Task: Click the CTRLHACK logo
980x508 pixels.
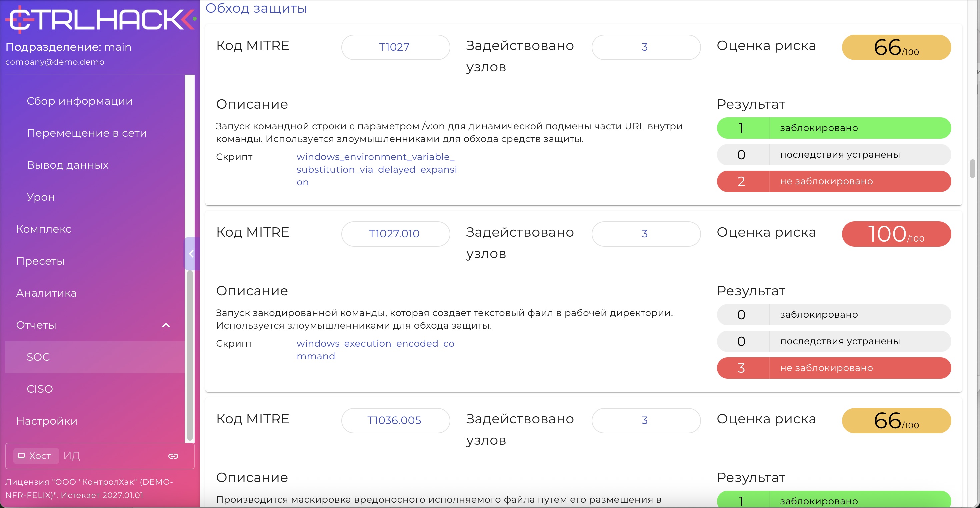Action: (101, 19)
